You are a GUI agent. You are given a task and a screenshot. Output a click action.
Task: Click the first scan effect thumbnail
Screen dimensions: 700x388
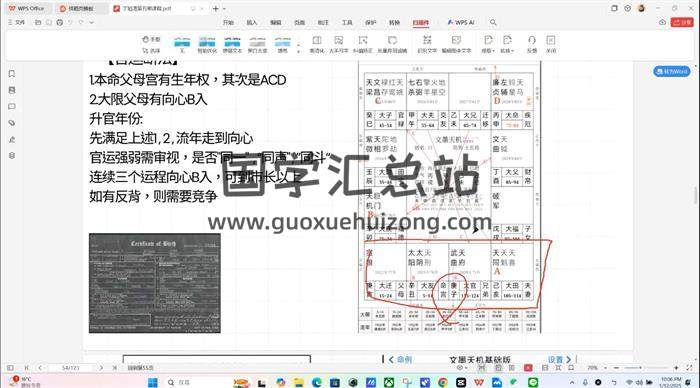click(182, 45)
